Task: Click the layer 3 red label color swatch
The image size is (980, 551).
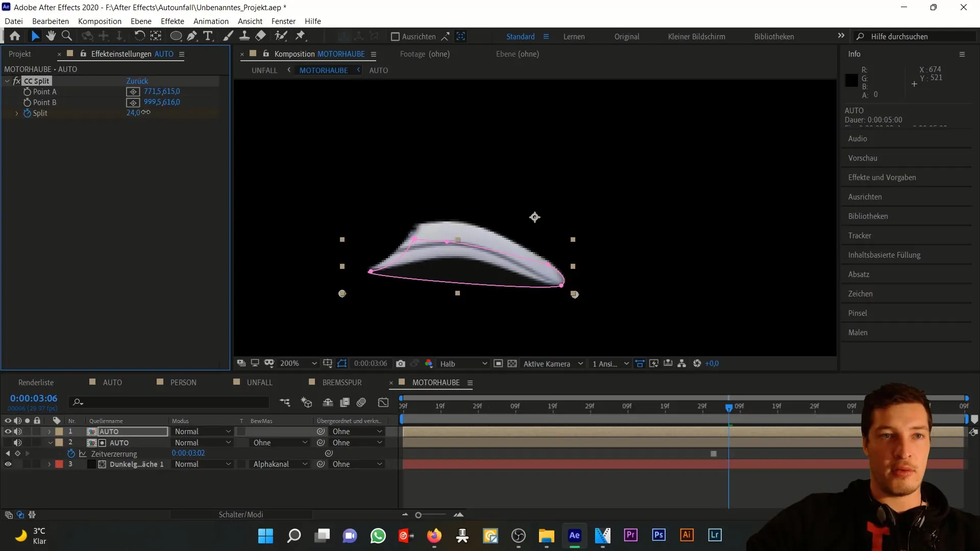Action: [x=59, y=464]
